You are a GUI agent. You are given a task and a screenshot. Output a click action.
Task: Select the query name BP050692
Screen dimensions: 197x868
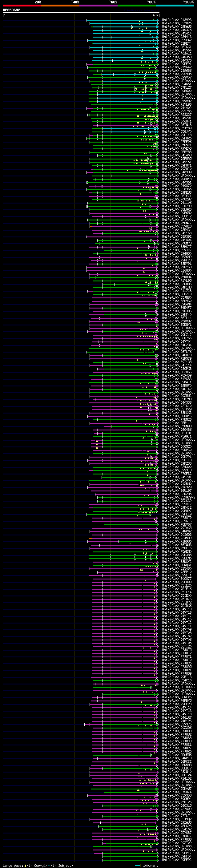point(11,10)
